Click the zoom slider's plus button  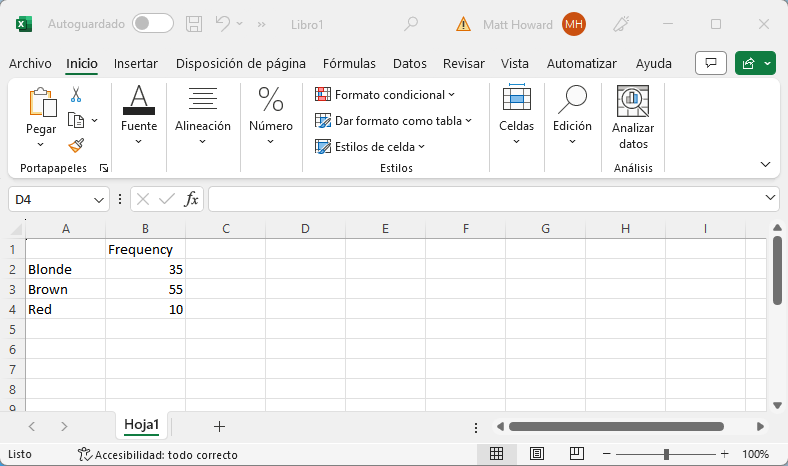coord(722,454)
